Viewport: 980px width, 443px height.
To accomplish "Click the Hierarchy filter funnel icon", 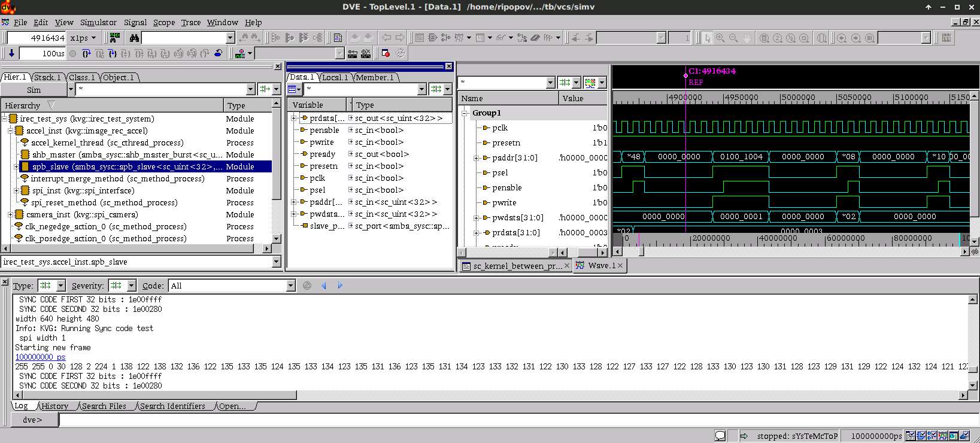I will coord(51,105).
